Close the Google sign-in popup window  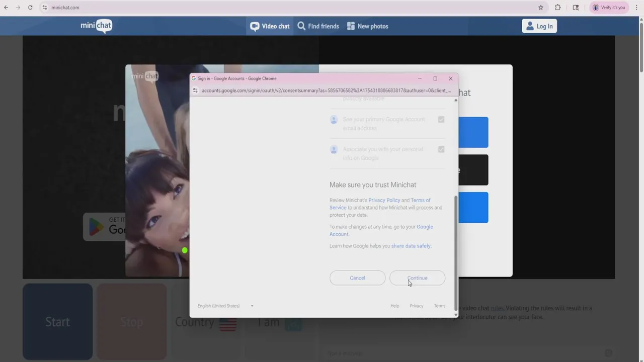point(451,78)
